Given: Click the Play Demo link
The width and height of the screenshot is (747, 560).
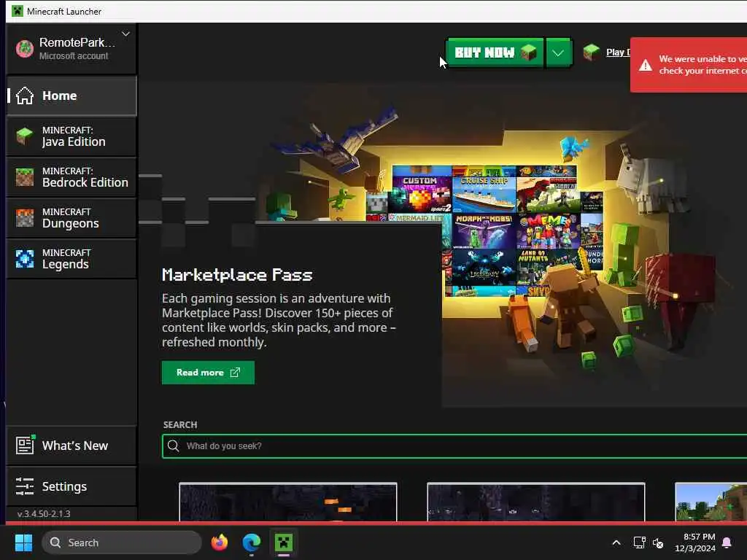Looking at the screenshot, I should (618, 52).
